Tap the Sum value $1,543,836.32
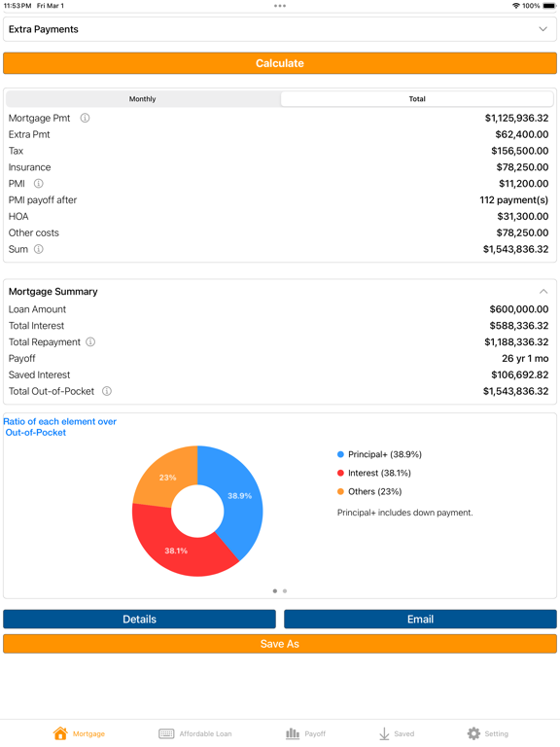 click(x=515, y=249)
